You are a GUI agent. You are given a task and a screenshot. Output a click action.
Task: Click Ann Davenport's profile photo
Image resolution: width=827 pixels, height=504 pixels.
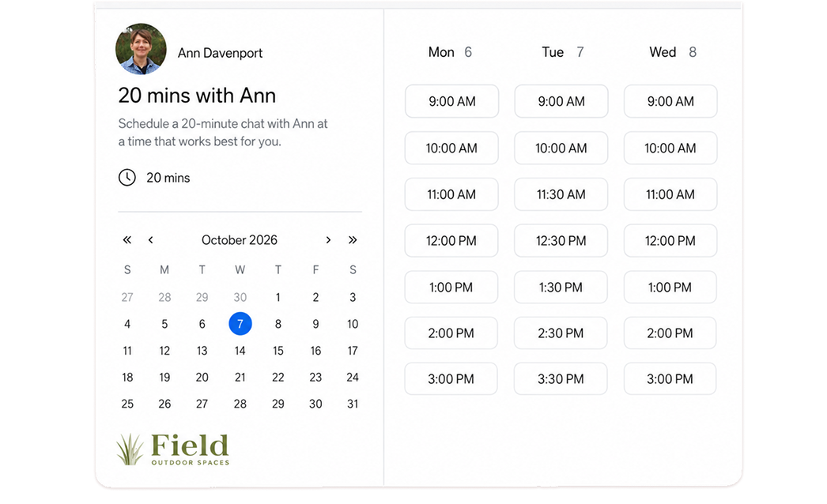click(141, 49)
